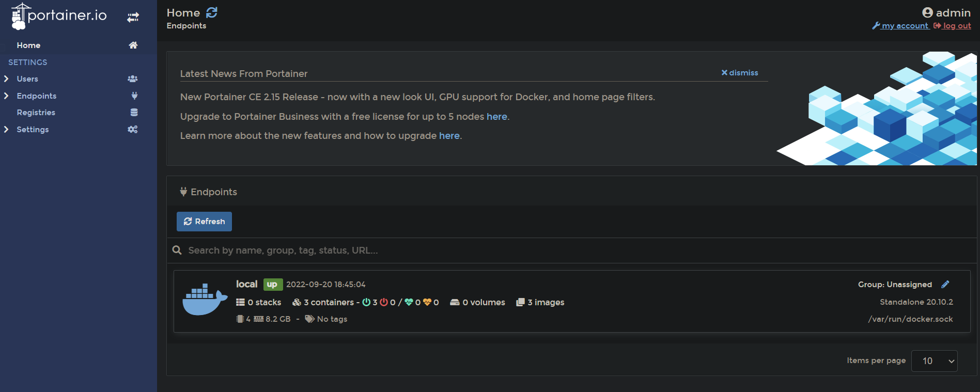
Task: Click the search magnifier icon
Action: click(x=177, y=250)
